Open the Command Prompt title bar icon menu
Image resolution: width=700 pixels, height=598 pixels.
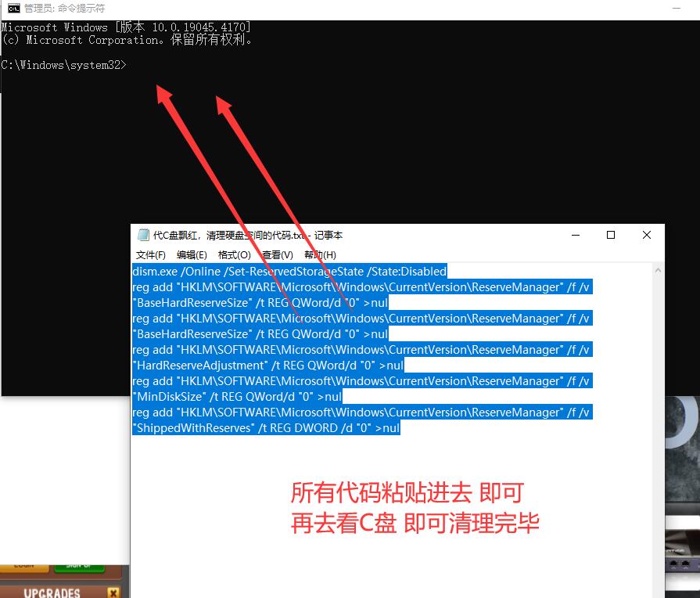coord(14,9)
